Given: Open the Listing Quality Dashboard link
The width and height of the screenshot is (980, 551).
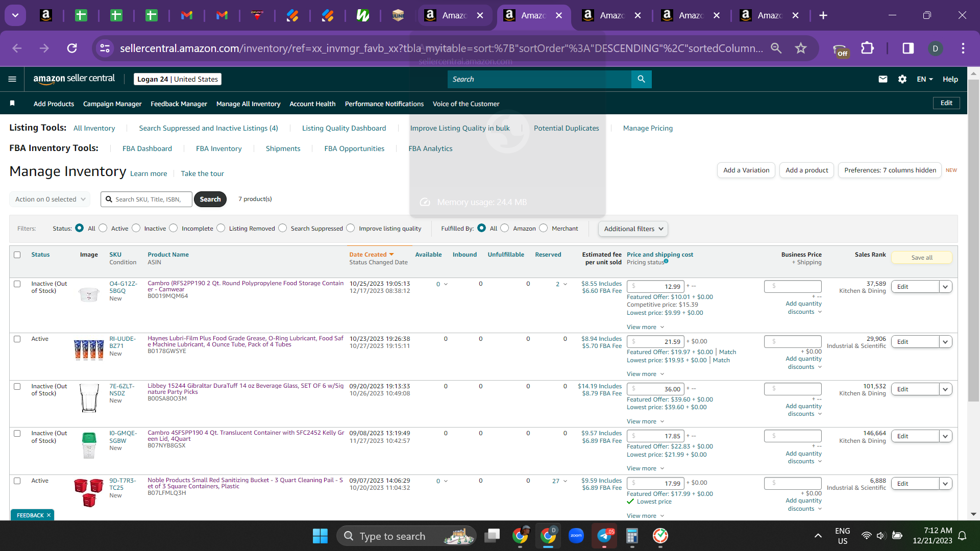Looking at the screenshot, I should pyautogui.click(x=344, y=128).
